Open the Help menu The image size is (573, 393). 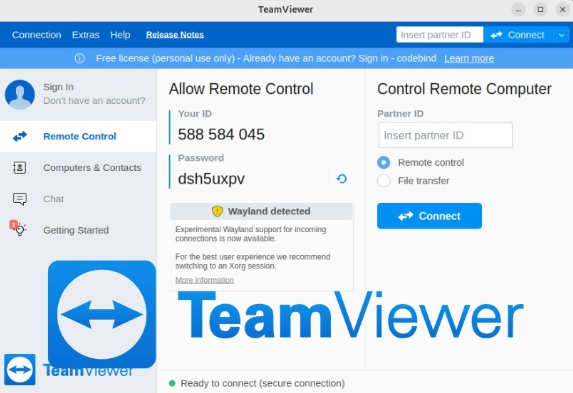[120, 35]
